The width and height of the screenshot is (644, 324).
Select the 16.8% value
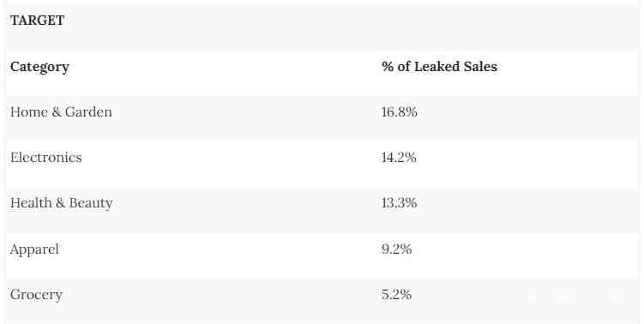coord(400,111)
